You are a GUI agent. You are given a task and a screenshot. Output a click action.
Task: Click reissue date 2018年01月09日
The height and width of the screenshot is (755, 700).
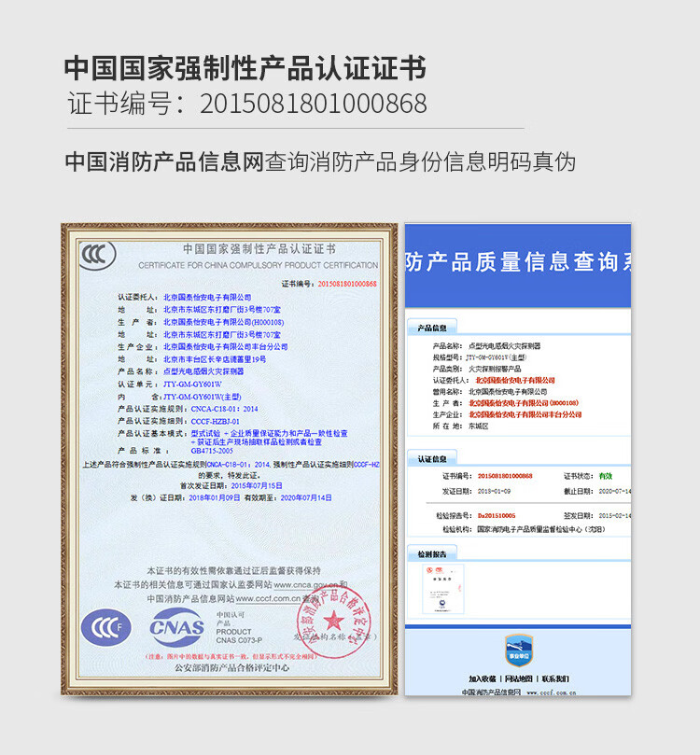[x=215, y=497]
